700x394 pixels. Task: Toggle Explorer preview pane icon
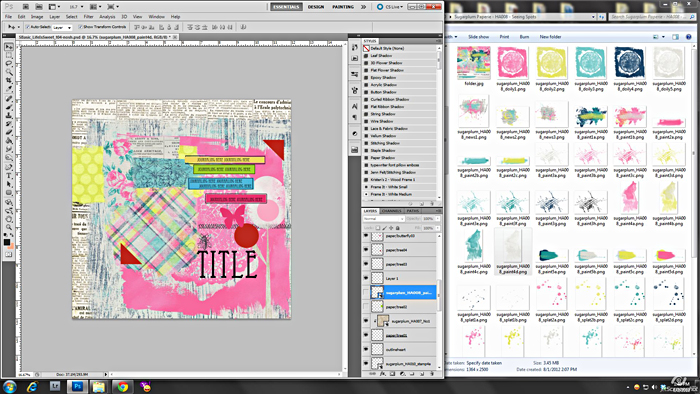coord(675,37)
